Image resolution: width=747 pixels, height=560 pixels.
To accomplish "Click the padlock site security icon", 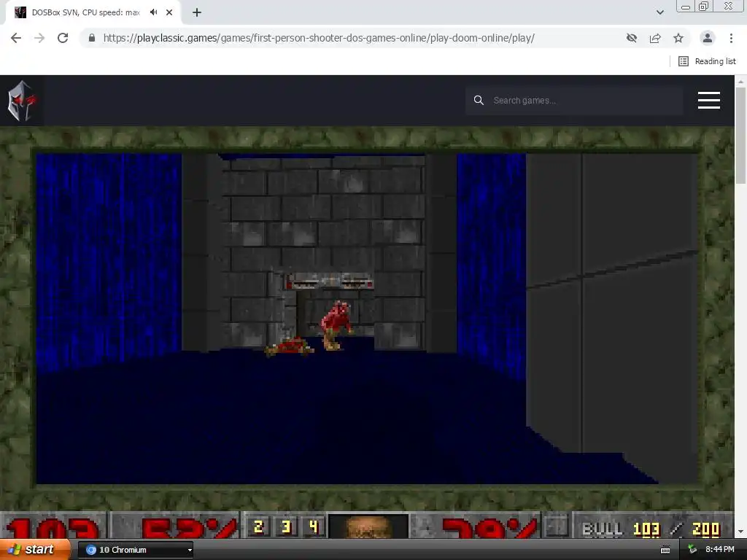I will click(x=92, y=38).
